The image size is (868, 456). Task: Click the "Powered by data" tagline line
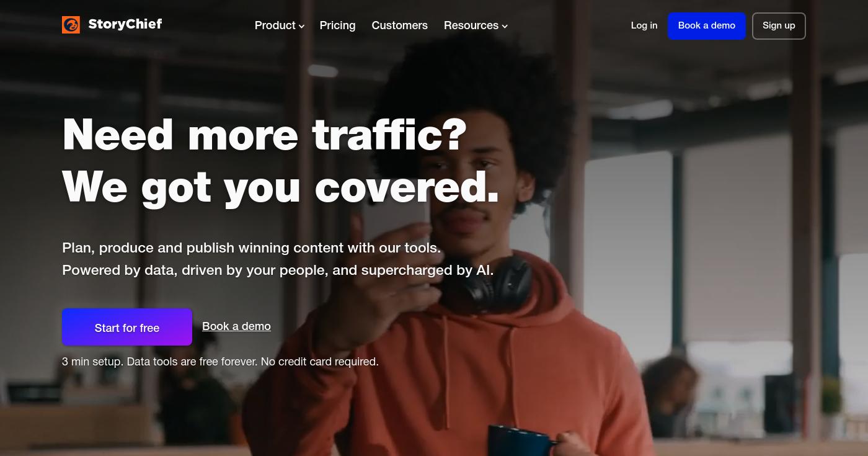tap(278, 270)
